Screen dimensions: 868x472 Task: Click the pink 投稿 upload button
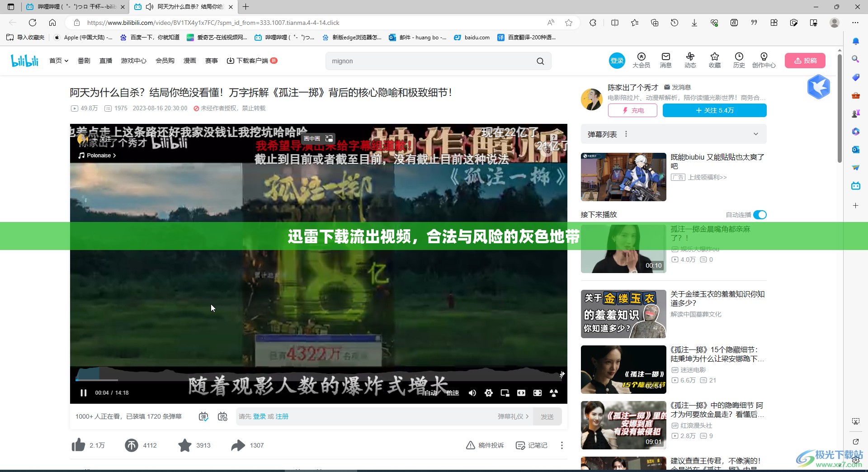coord(805,61)
